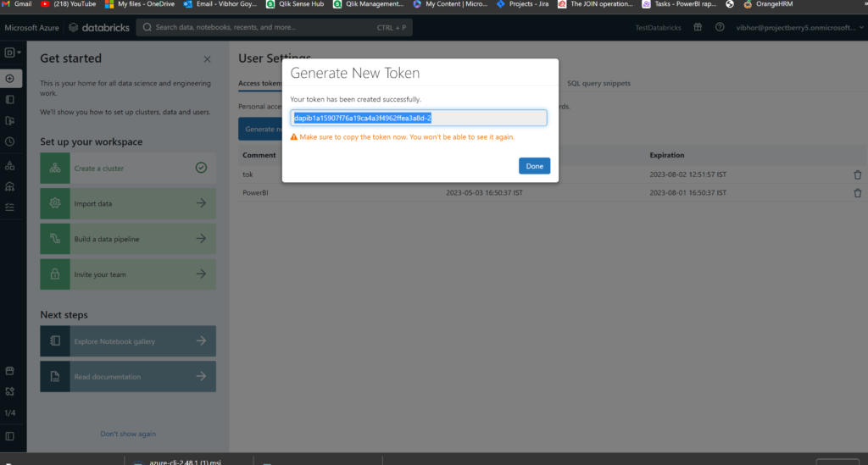Click the gift what's new icon

(698, 27)
